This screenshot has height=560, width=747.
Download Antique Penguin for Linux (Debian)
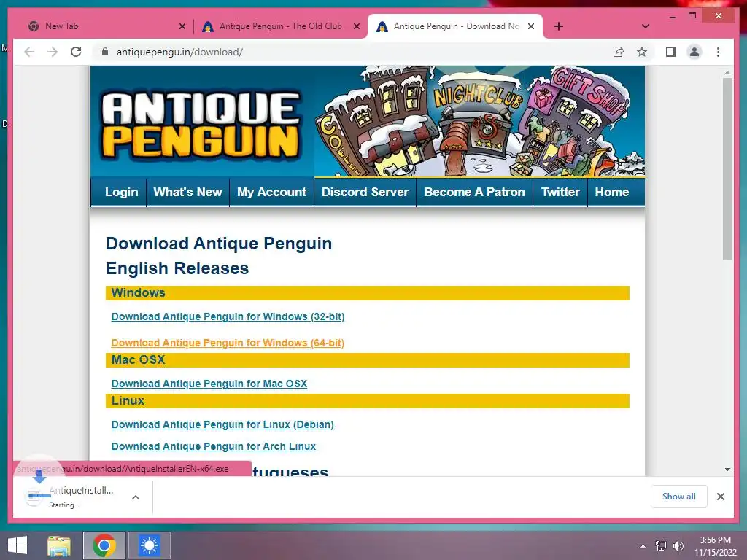222,424
